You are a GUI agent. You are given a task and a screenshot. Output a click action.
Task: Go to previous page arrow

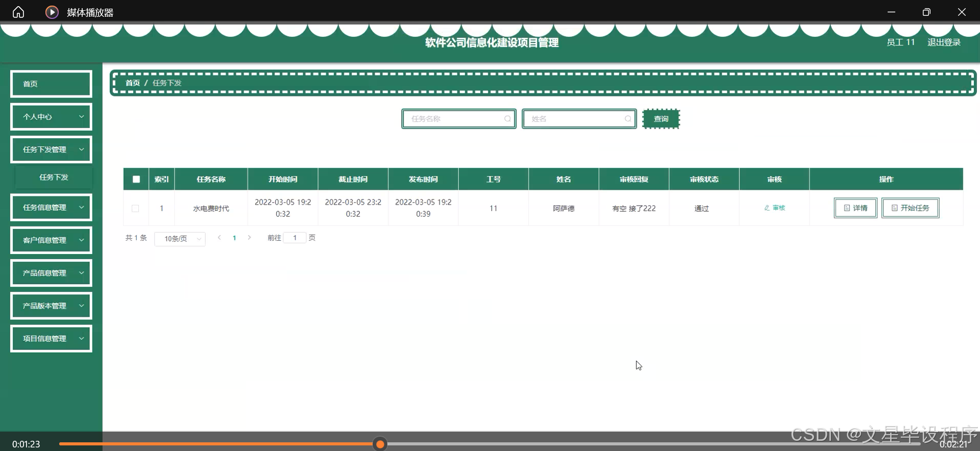point(219,238)
